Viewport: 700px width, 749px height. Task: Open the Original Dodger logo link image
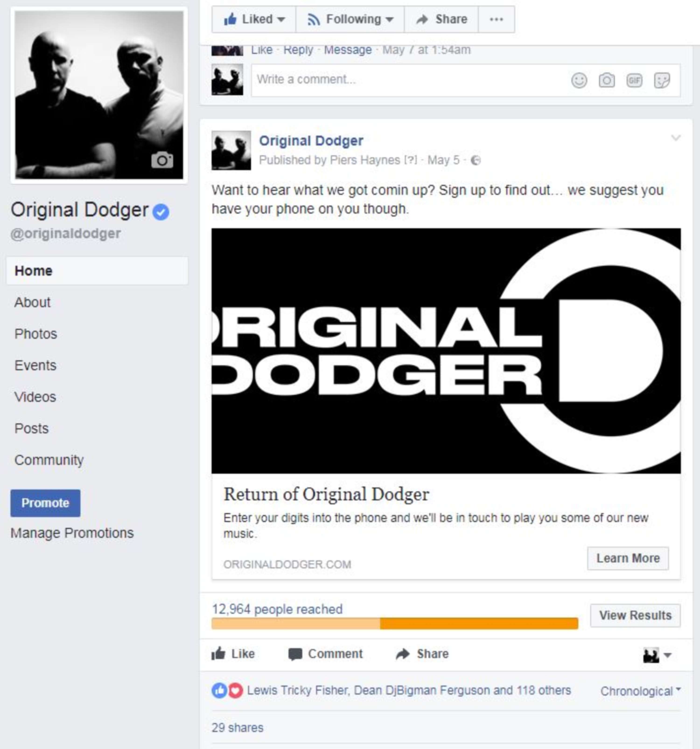pyautogui.click(x=446, y=351)
